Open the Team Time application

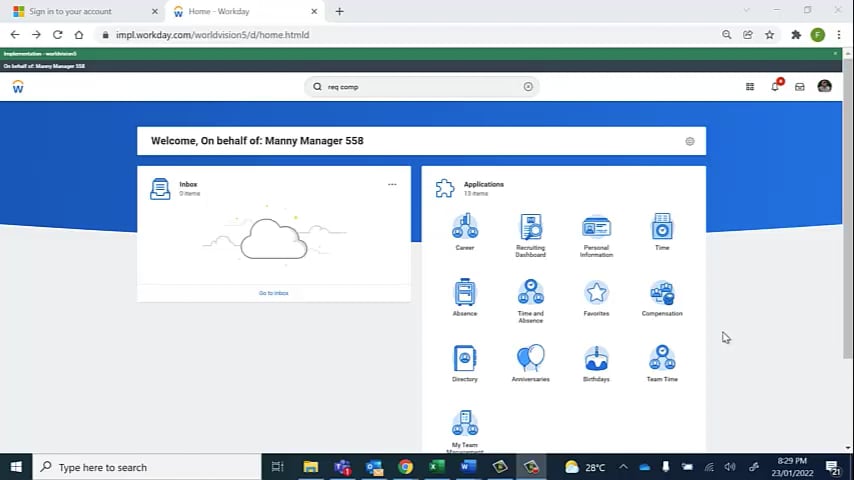click(662, 363)
